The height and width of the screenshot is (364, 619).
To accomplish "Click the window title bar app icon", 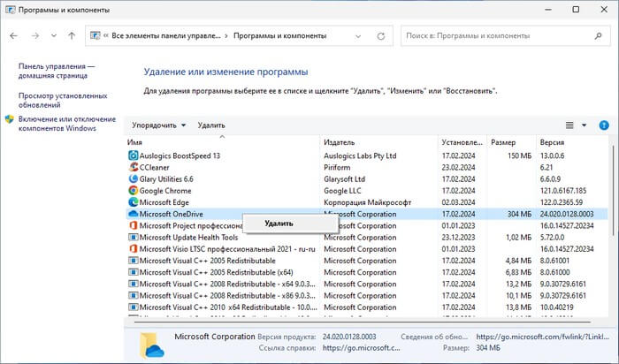I will 11,10.
